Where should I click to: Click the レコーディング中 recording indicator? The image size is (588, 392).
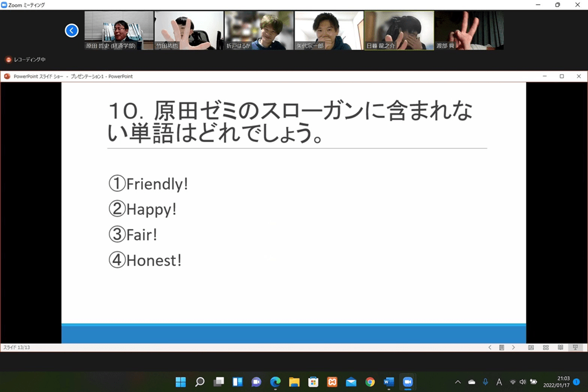25,59
